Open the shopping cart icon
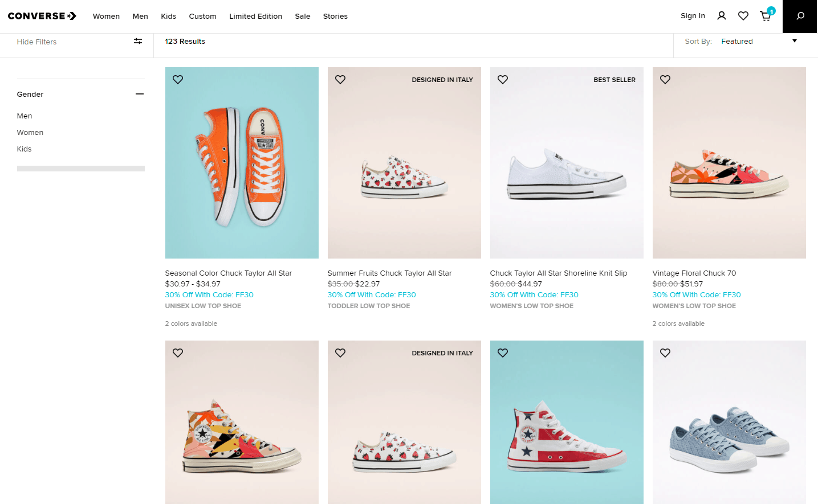The width and height of the screenshot is (818, 504). tap(766, 16)
